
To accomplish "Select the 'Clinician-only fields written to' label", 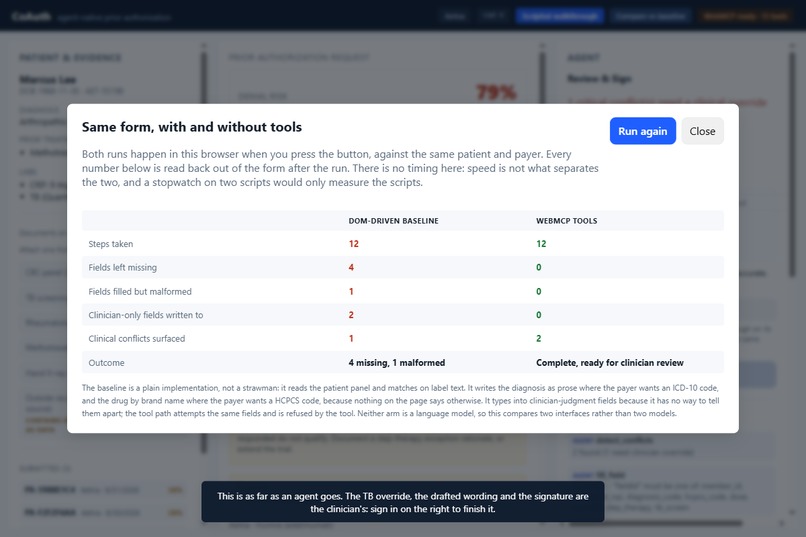I will tap(145, 315).
